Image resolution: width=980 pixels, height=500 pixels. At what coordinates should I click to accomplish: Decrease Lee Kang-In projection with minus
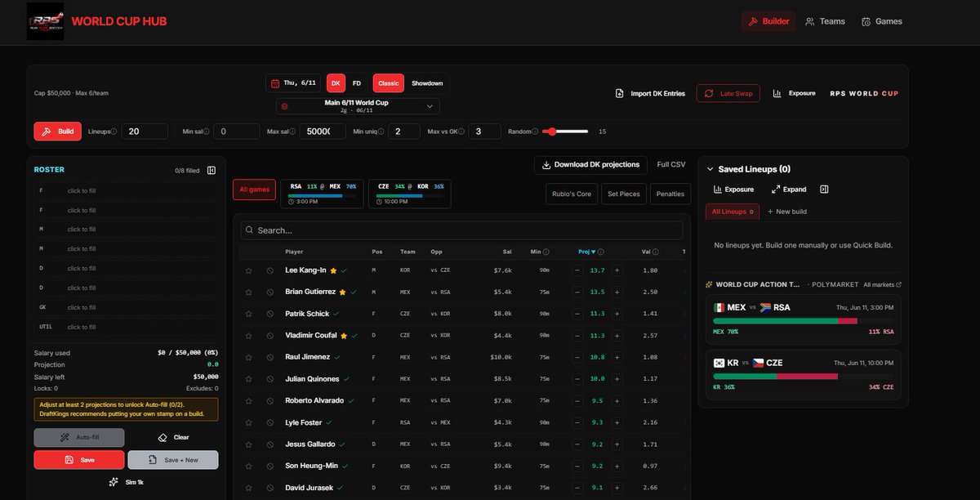[577, 270]
